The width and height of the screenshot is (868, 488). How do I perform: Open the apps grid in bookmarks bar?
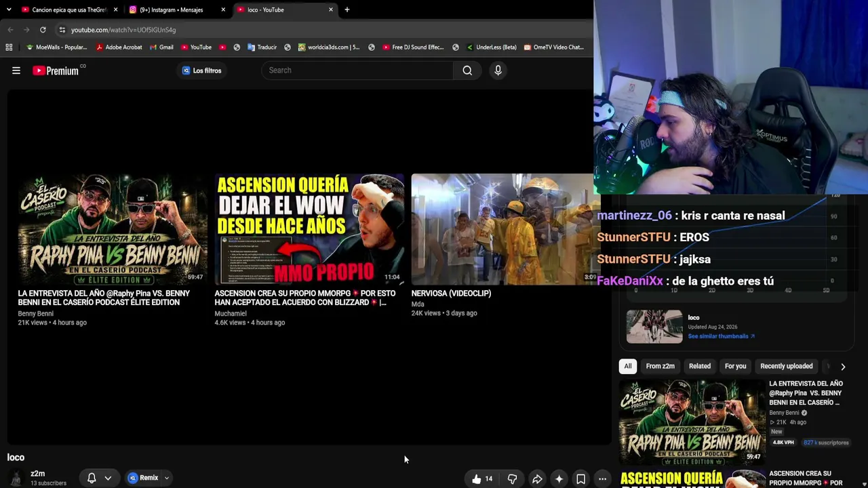pos(9,47)
